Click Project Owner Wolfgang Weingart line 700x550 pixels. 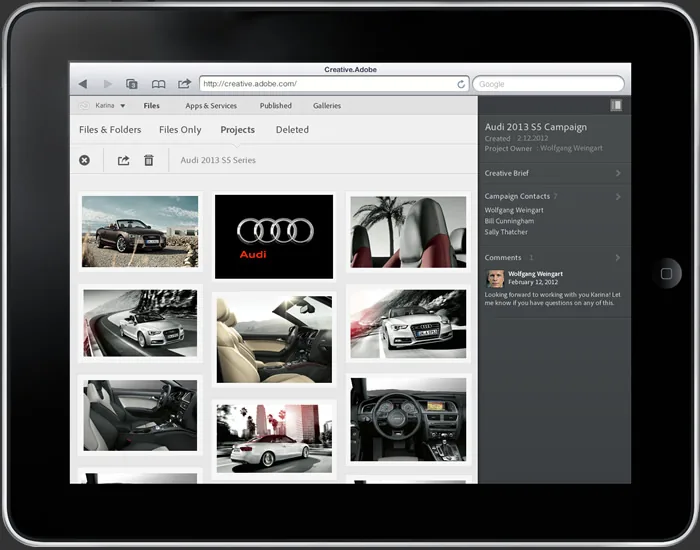point(543,148)
